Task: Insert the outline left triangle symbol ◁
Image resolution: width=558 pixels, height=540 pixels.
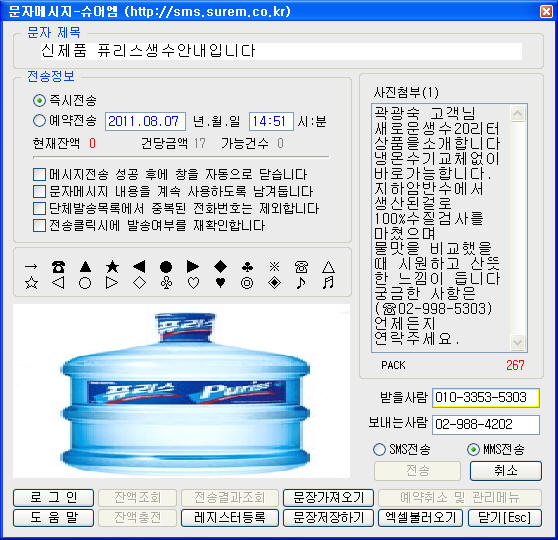Action: pyautogui.click(x=58, y=283)
